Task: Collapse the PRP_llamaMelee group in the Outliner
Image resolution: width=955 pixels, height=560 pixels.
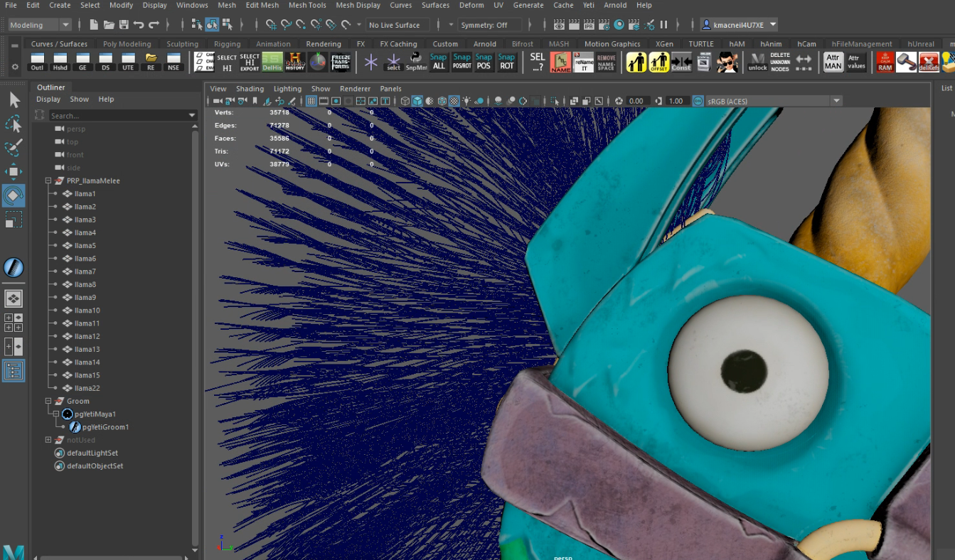Action: 48,181
